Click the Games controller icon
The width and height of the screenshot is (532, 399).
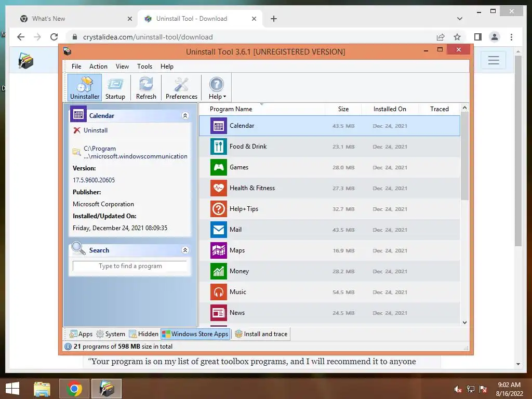(x=219, y=167)
